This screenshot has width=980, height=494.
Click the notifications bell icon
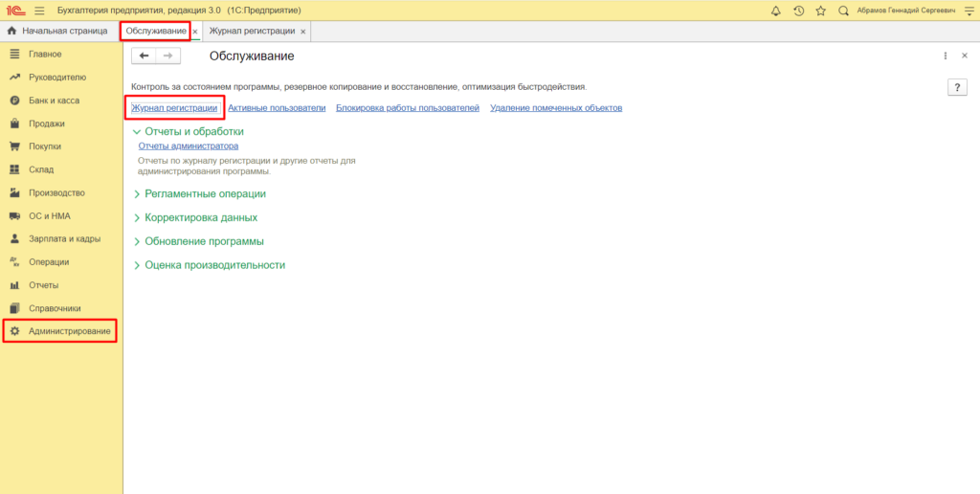tap(775, 10)
